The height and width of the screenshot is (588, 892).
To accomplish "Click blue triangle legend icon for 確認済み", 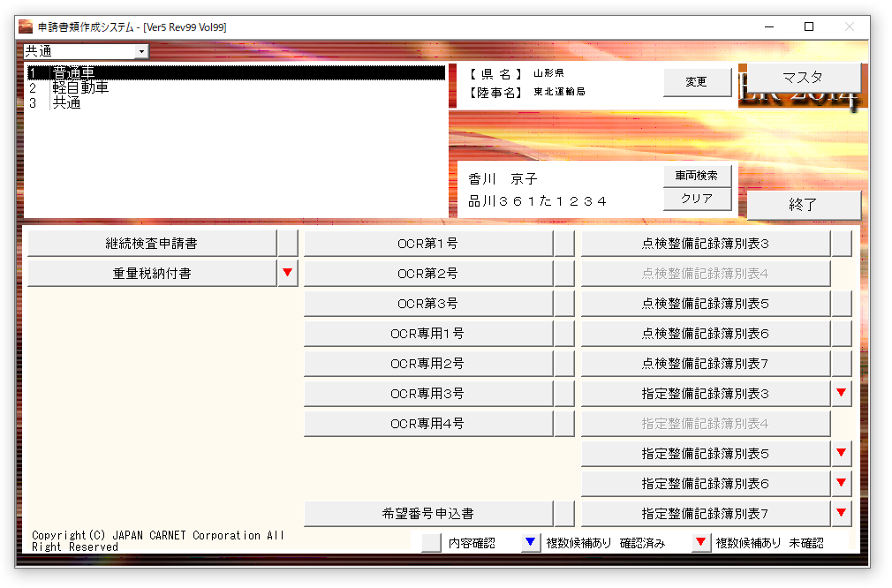I will (530, 543).
